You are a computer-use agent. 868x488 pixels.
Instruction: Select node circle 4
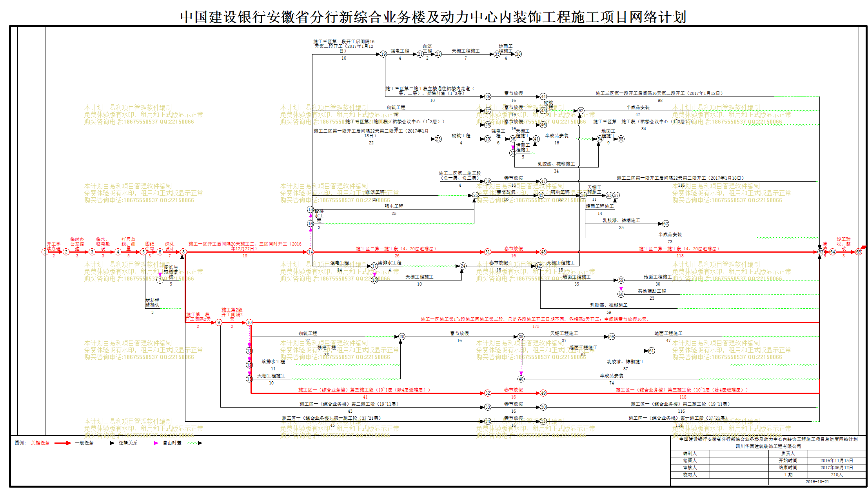click(x=118, y=252)
